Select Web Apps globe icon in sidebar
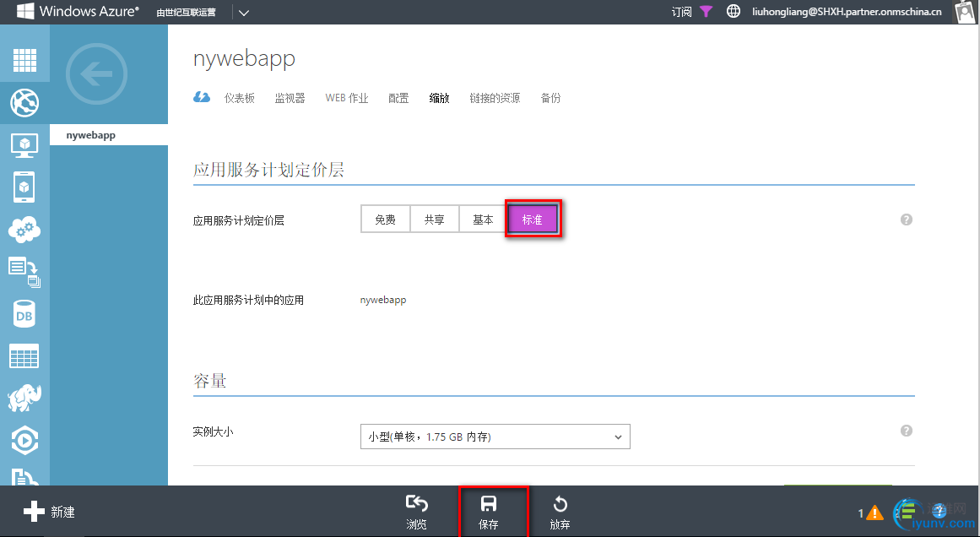 (24, 103)
